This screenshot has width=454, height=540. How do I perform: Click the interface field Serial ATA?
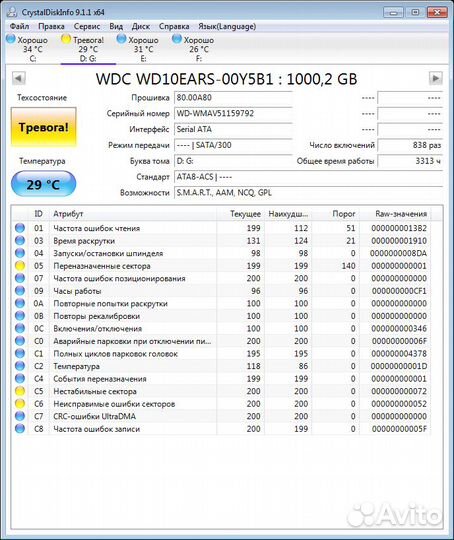point(233,129)
